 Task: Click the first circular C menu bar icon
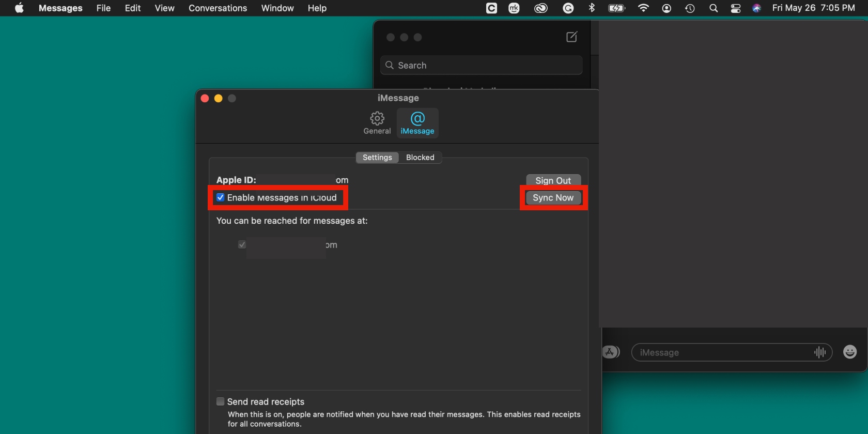point(491,8)
